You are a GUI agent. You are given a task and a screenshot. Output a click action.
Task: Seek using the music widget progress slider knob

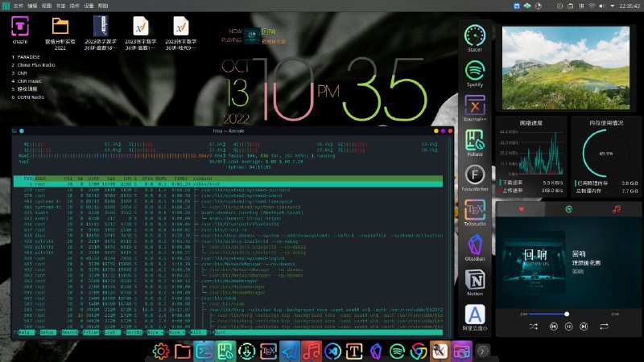click(567, 314)
